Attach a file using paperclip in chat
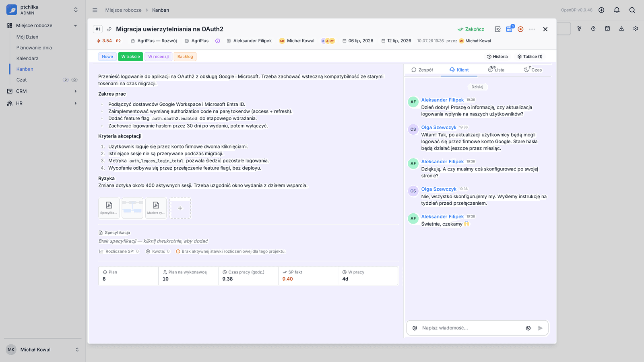This screenshot has width=644, height=362. 415,328
